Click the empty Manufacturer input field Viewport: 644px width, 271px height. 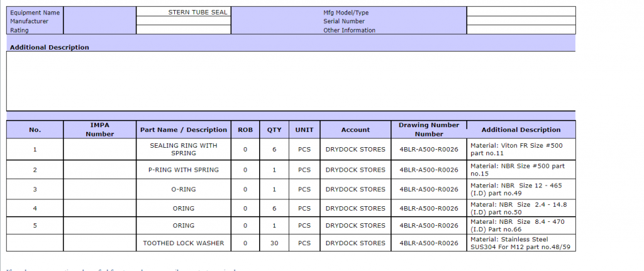click(184, 21)
